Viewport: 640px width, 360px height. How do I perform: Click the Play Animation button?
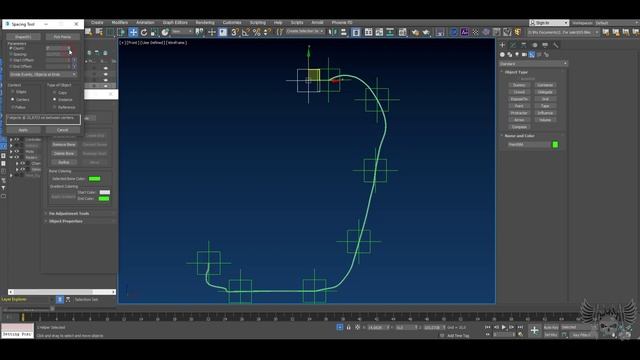pyautogui.click(x=504, y=327)
